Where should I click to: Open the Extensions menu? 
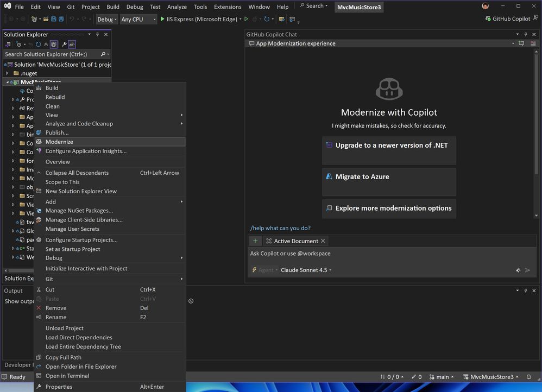227,7
